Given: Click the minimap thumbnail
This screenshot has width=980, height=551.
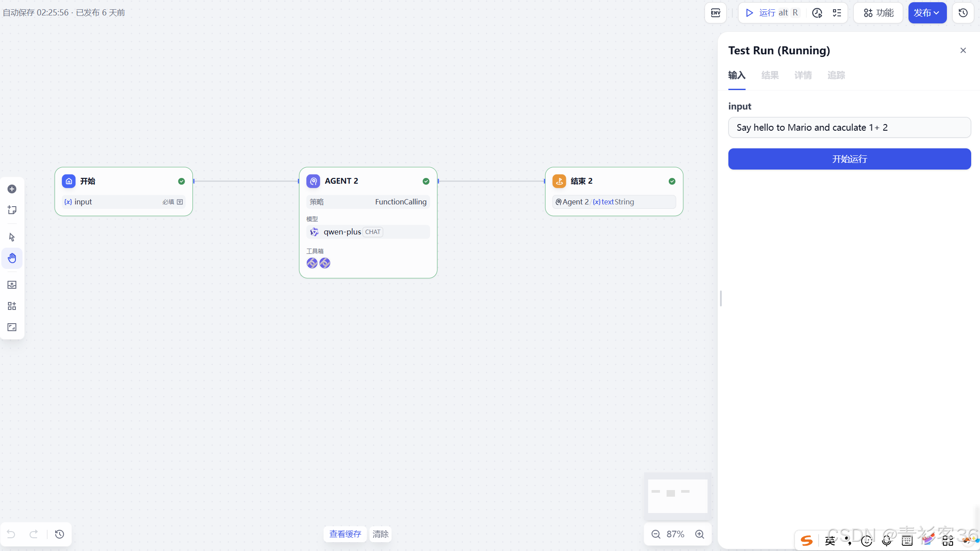Looking at the screenshot, I should point(677,495).
